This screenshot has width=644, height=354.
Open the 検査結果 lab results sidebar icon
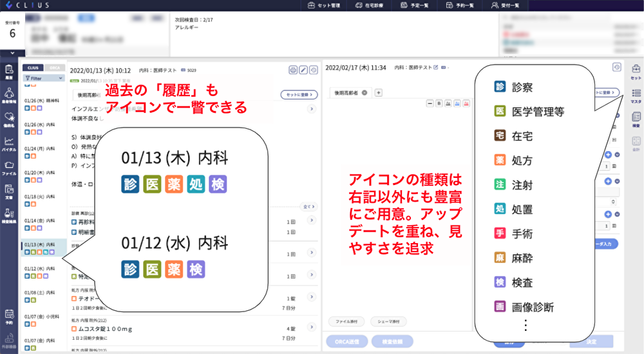click(8, 216)
